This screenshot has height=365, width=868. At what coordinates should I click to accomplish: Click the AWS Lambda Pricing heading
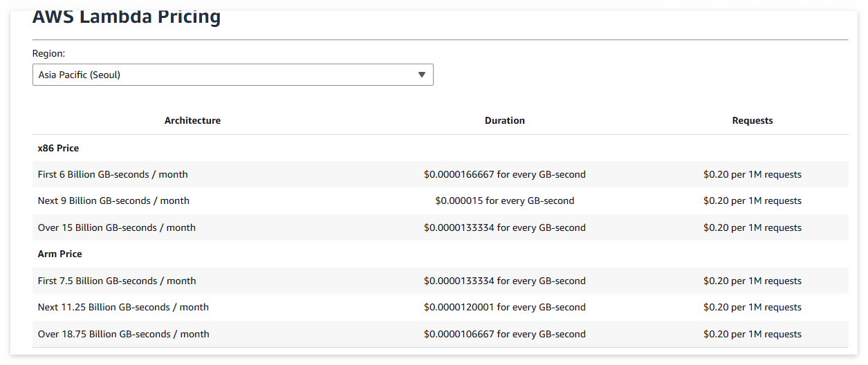pos(127,16)
